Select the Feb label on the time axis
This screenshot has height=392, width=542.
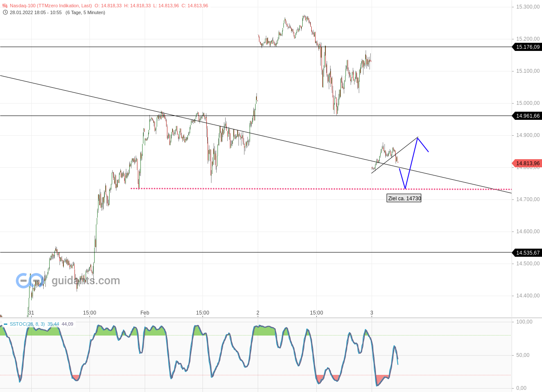[x=145, y=313]
